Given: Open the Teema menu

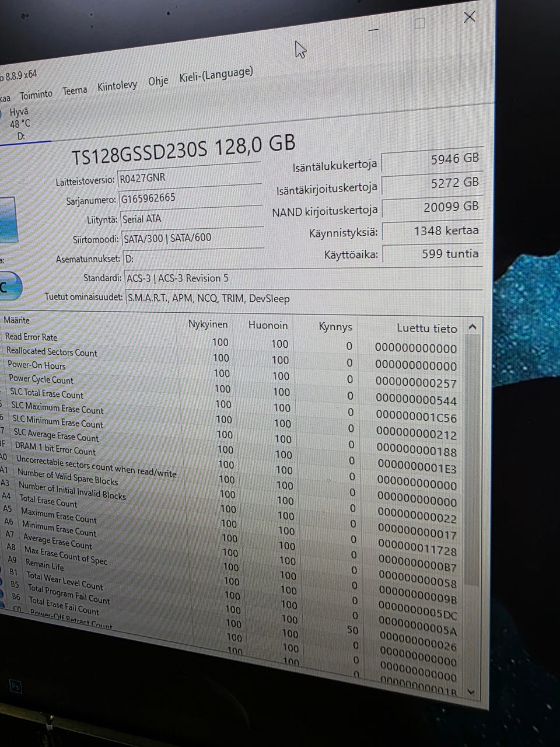Looking at the screenshot, I should (75, 90).
